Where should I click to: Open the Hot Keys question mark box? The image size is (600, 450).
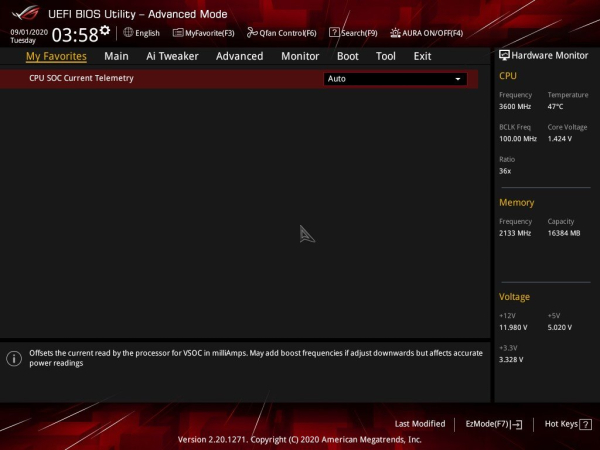585,424
